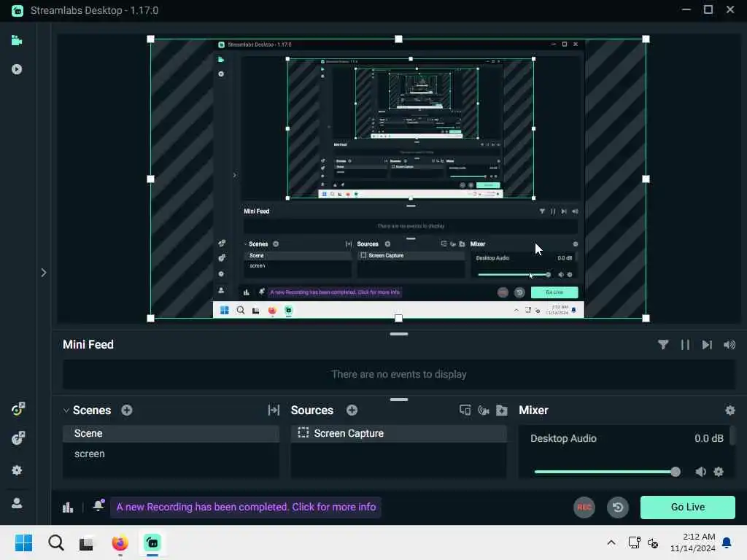
Task: Adjust Desktop Audio volume slider
Action: click(608, 472)
